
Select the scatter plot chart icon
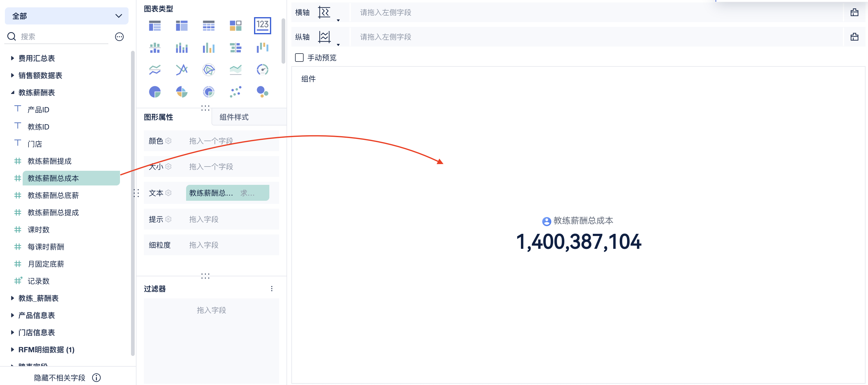(x=235, y=92)
